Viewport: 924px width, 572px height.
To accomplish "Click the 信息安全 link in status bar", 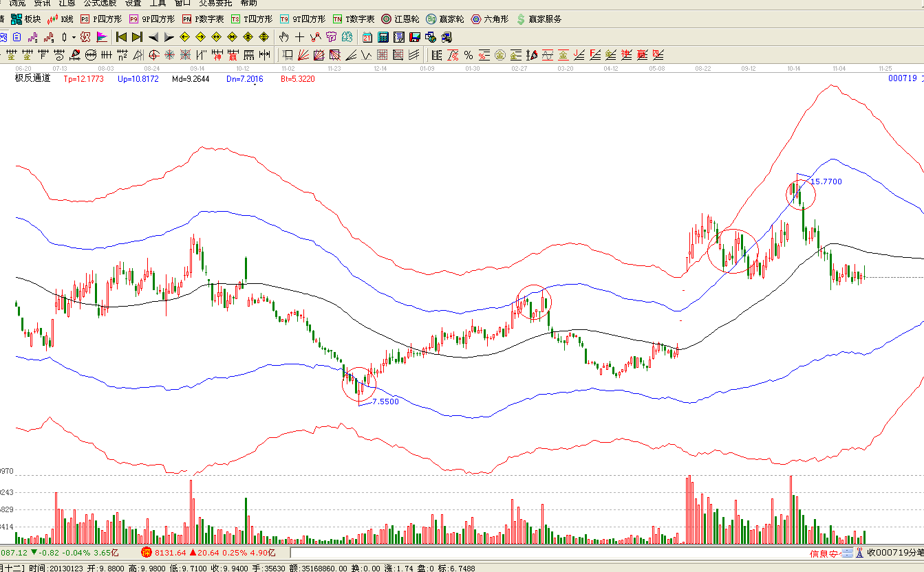I will 824,553.
